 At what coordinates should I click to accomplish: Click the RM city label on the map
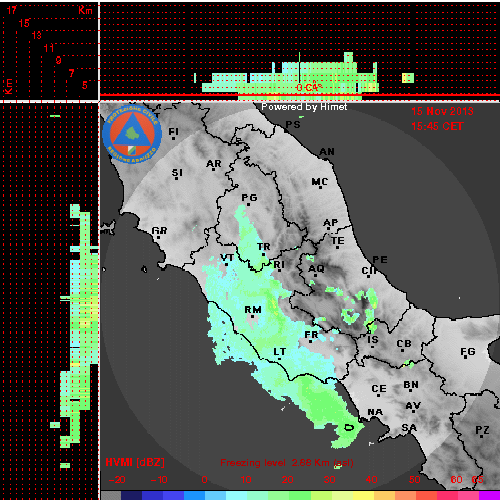click(x=253, y=310)
